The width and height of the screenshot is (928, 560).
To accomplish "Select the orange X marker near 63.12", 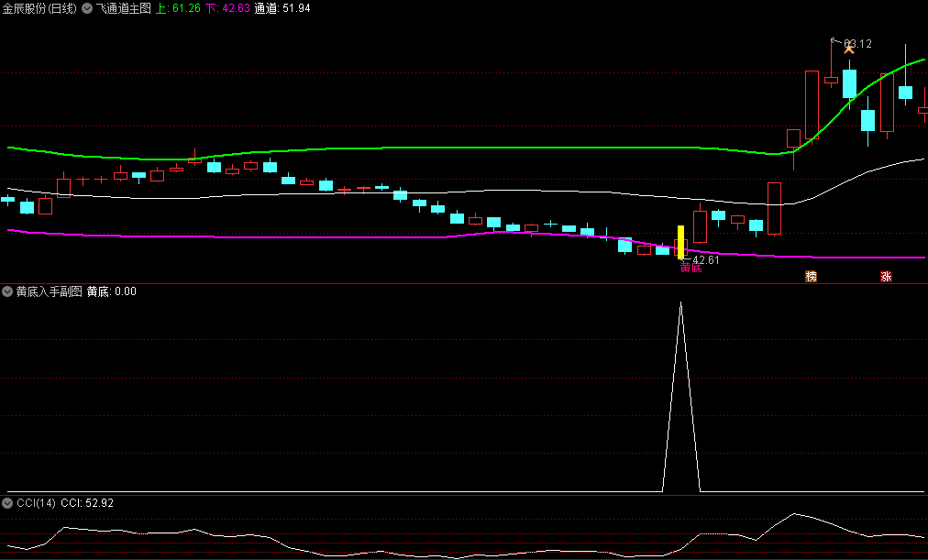I will (849, 49).
